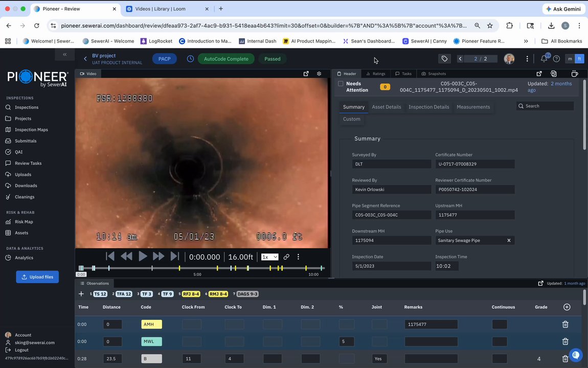The height and width of the screenshot is (368, 588).
Task: Delete the AMH observation row
Action: tap(565, 324)
